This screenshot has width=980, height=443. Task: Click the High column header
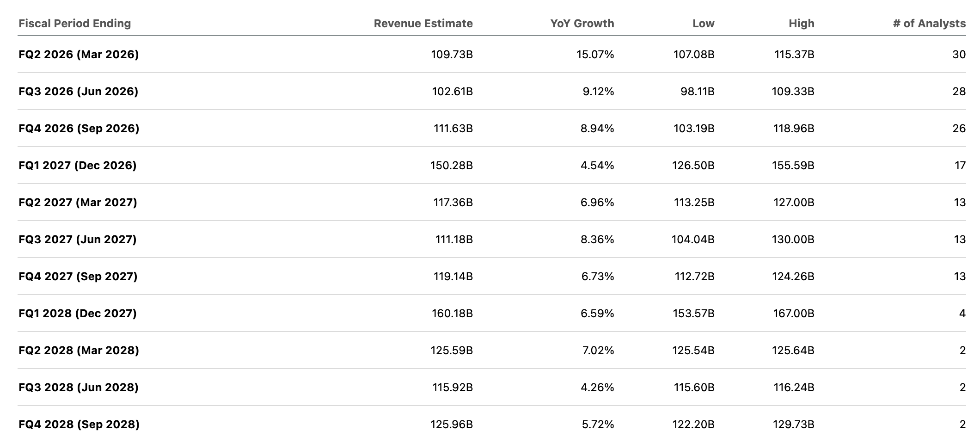802,24
